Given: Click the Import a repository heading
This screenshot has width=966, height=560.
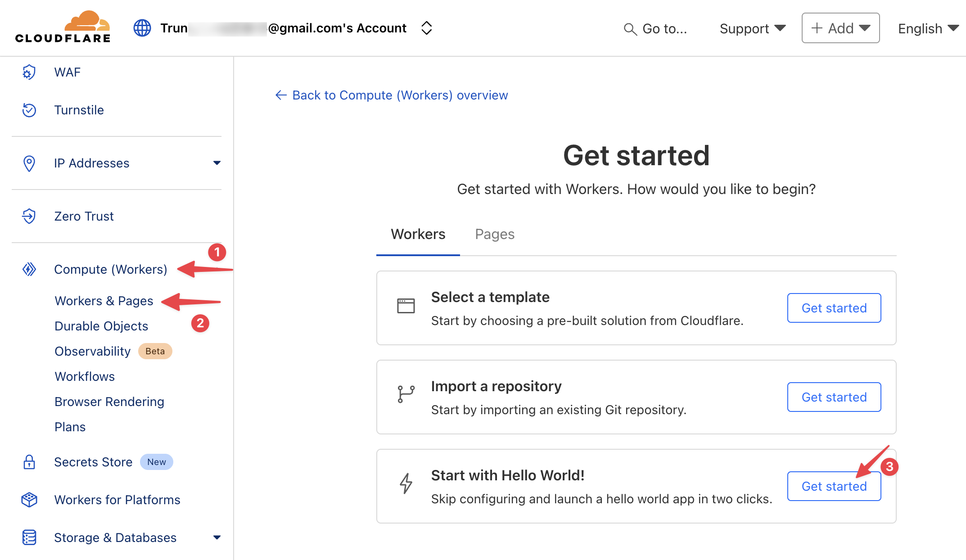Looking at the screenshot, I should click(496, 386).
